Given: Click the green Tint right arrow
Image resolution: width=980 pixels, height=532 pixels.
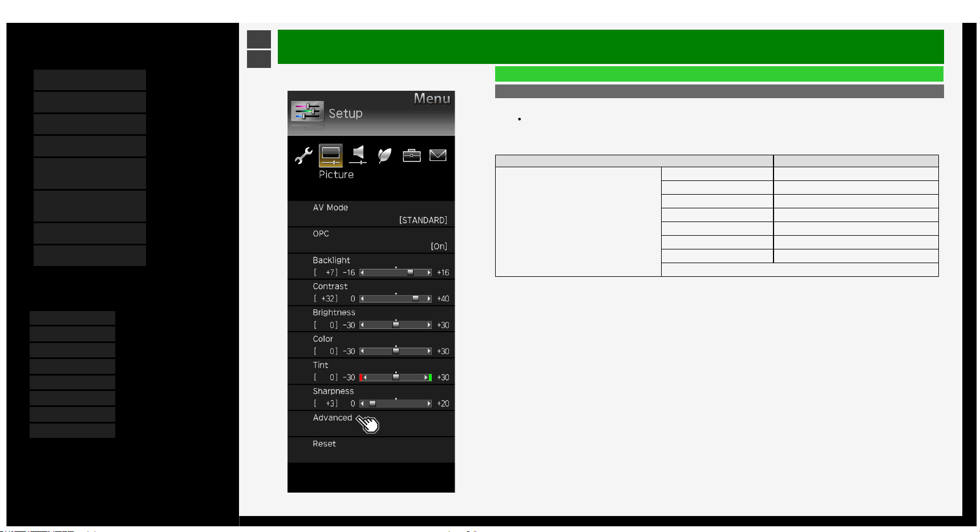Looking at the screenshot, I should click(x=428, y=378).
